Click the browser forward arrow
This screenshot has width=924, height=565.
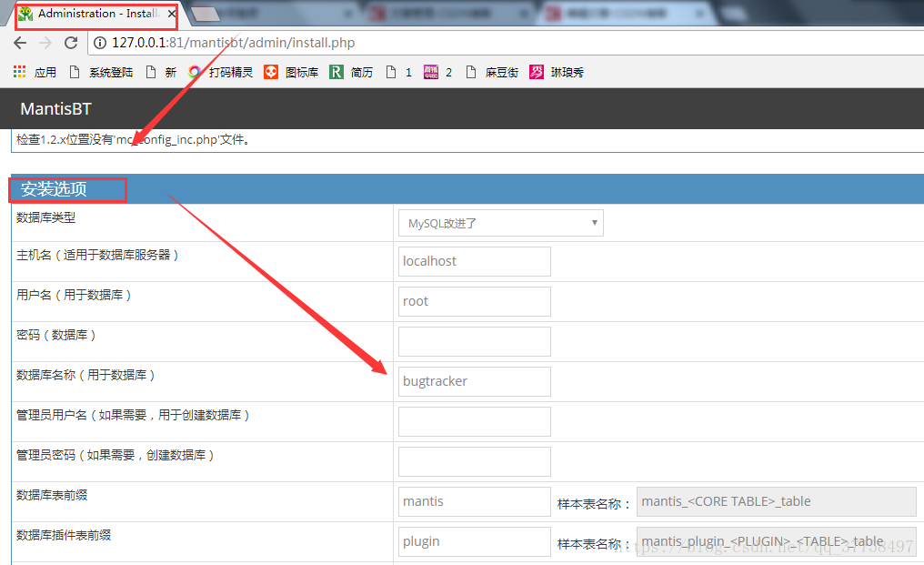45,43
